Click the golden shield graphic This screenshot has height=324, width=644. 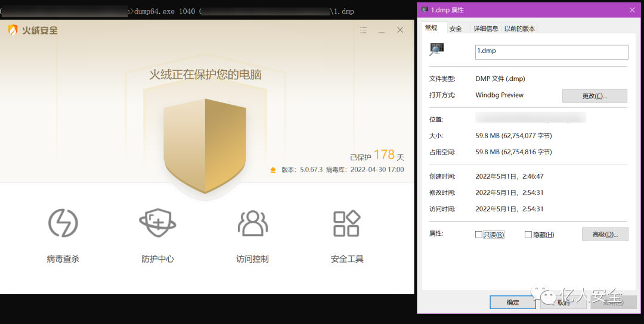(x=205, y=145)
